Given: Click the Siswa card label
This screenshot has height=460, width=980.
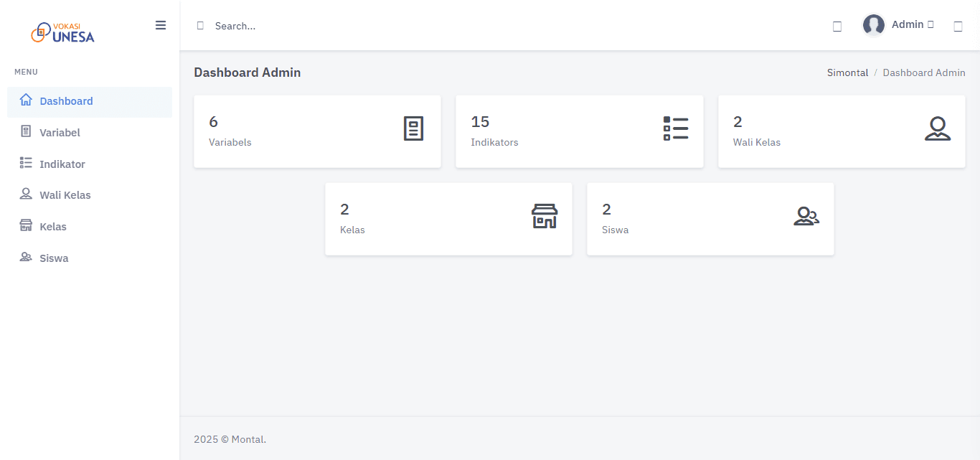Looking at the screenshot, I should pyautogui.click(x=616, y=230).
